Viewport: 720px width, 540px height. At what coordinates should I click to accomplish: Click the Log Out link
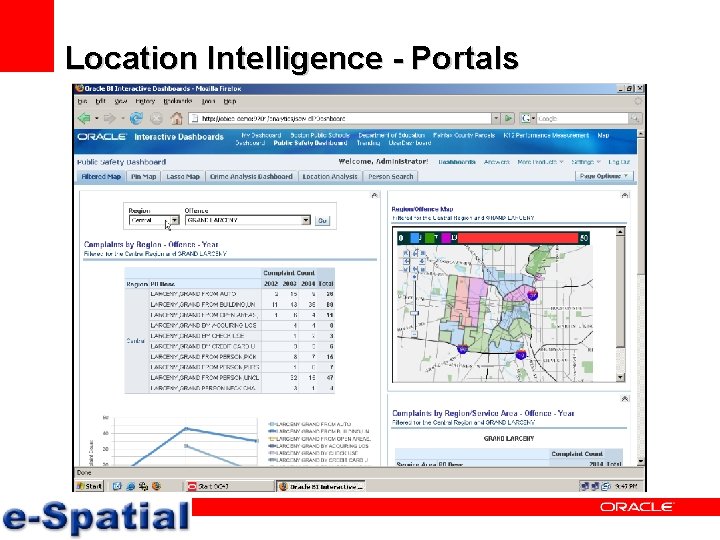(619, 162)
